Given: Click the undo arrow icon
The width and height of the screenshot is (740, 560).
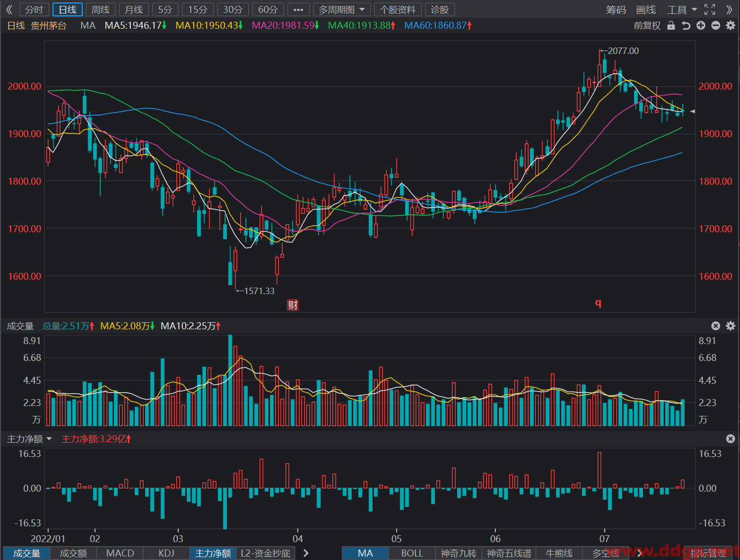Looking at the screenshot, I should tap(686, 25).
